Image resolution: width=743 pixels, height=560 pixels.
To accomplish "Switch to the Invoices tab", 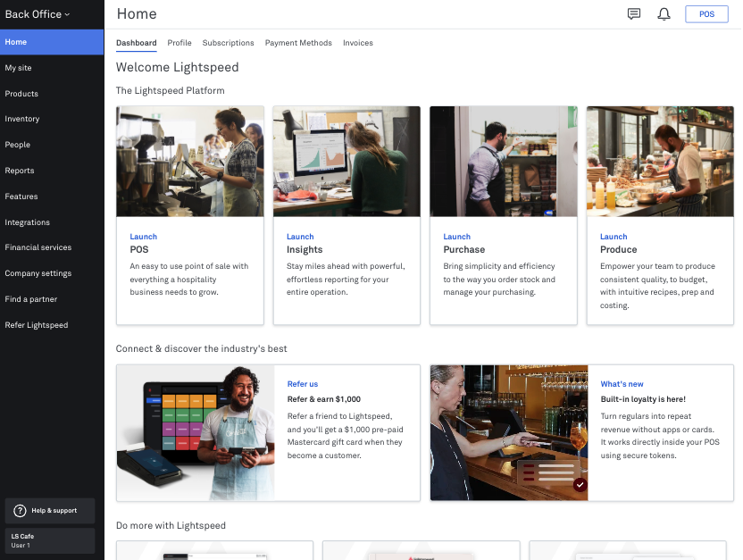I will point(358,43).
